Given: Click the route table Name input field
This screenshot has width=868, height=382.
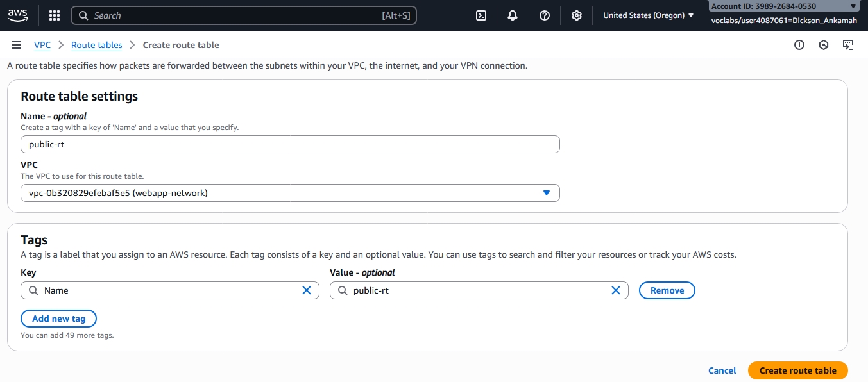Looking at the screenshot, I should tap(290, 144).
